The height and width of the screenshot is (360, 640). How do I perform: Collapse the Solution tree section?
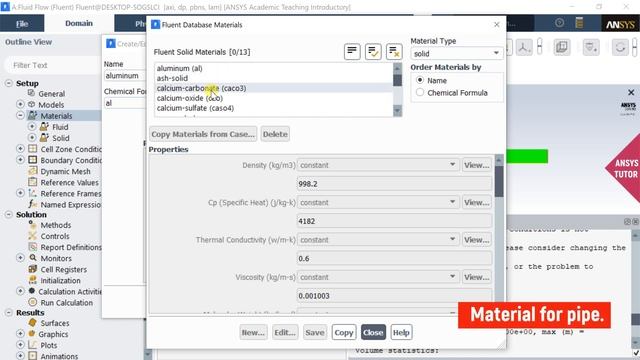[9, 214]
